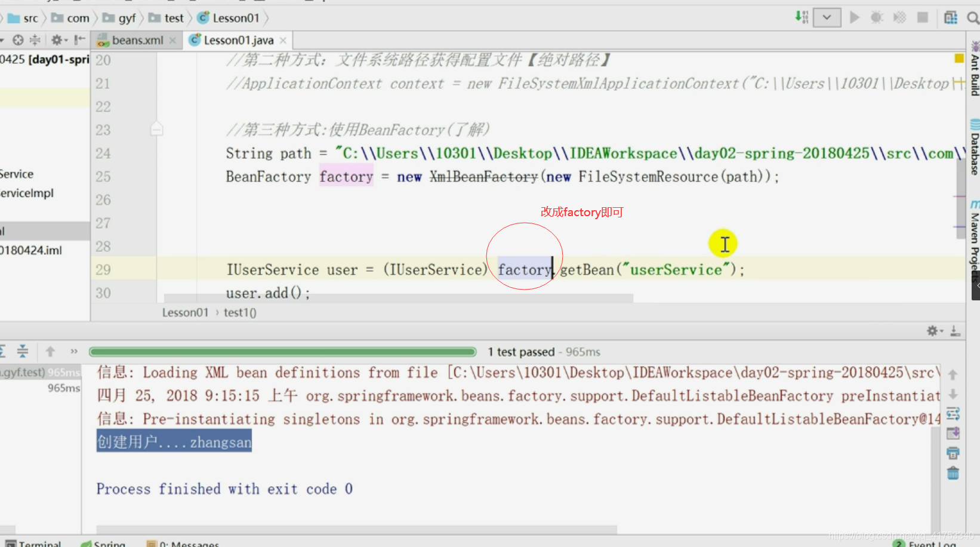Screen dimensions: 980x547
Task: Click console Up the stack trace arrow
Action: pos(953,374)
